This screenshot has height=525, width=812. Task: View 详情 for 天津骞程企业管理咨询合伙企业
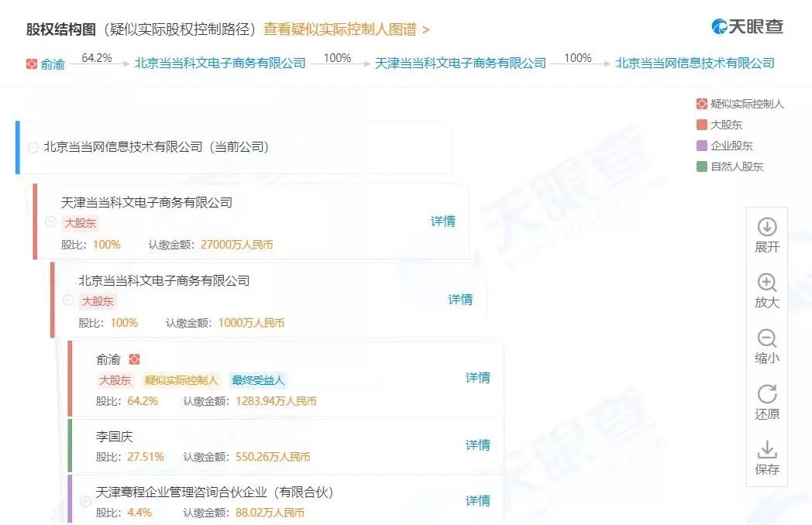point(478,501)
